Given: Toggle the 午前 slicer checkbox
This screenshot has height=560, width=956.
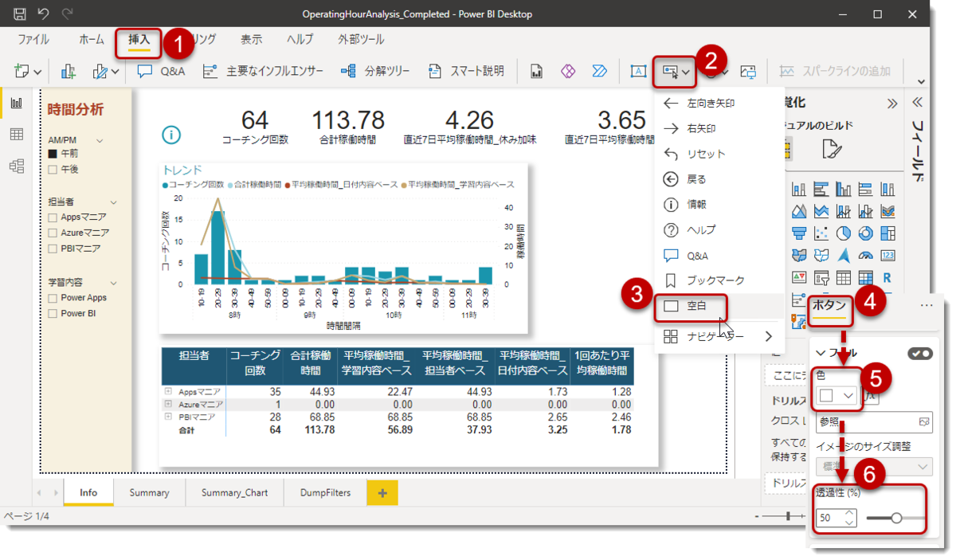Looking at the screenshot, I should tap(53, 154).
